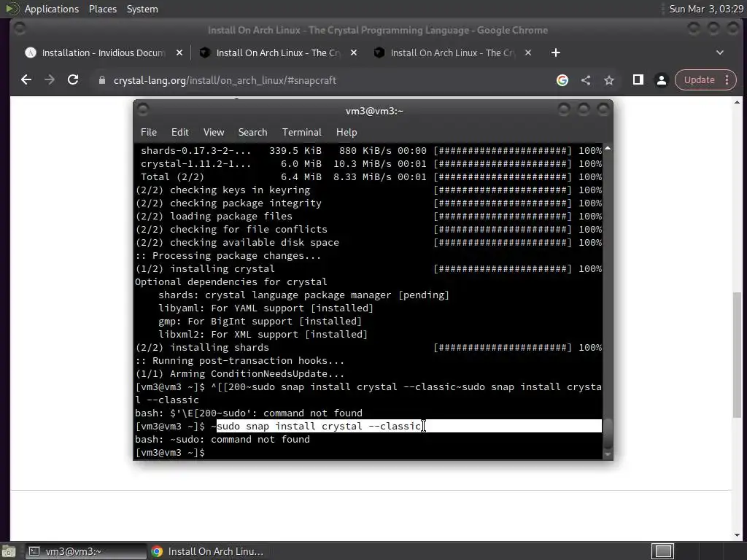Expand the tab search dropdown
Screen dimensions: 747x560
tap(720, 52)
